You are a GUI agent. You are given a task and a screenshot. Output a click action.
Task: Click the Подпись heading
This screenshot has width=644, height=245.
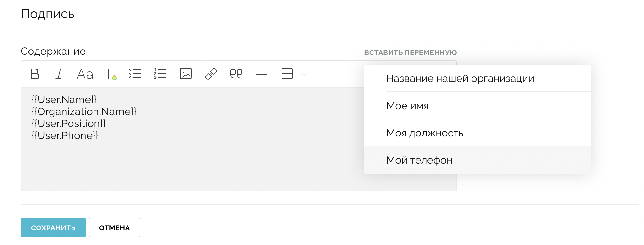[x=48, y=14]
